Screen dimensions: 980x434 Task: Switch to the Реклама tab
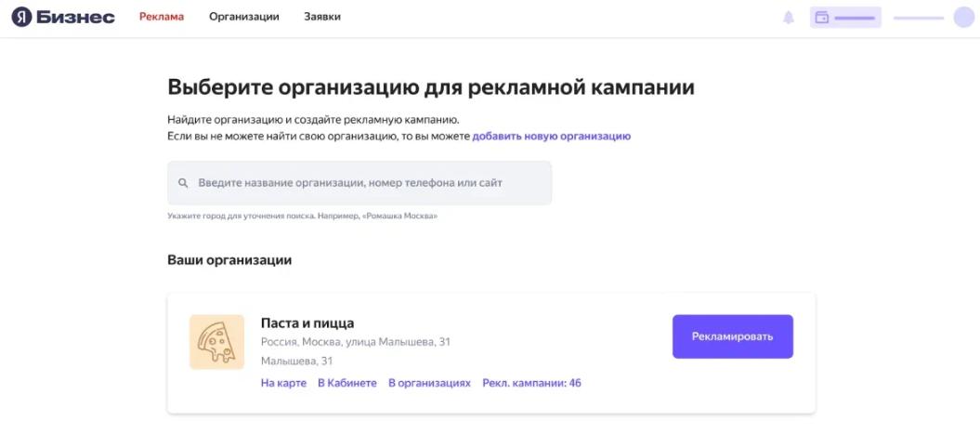(x=162, y=17)
